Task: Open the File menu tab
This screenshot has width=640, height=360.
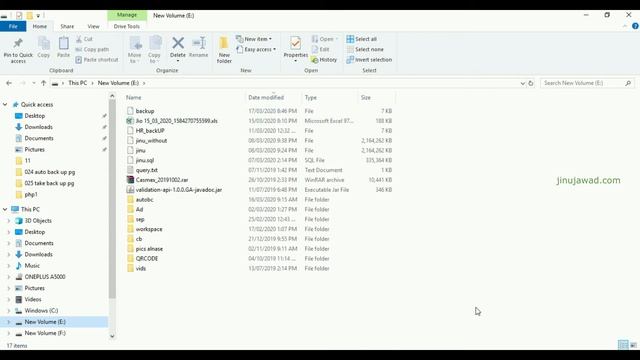Action: tap(13, 26)
